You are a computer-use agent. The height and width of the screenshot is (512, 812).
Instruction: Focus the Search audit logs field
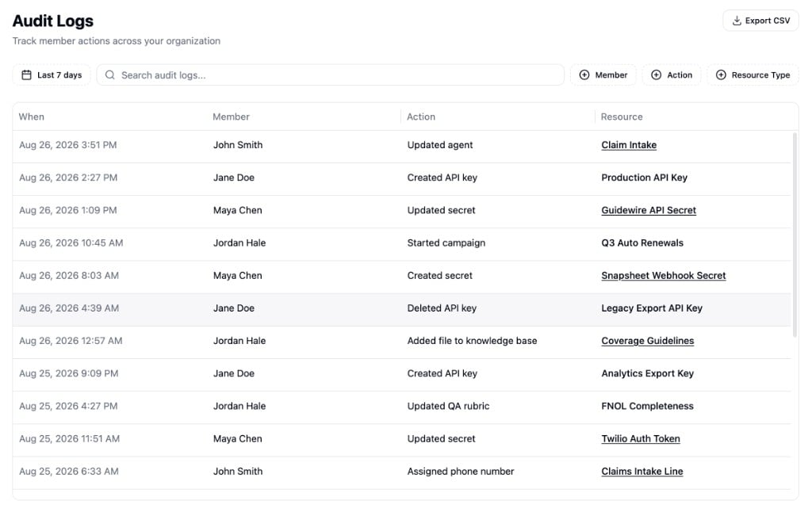point(331,75)
